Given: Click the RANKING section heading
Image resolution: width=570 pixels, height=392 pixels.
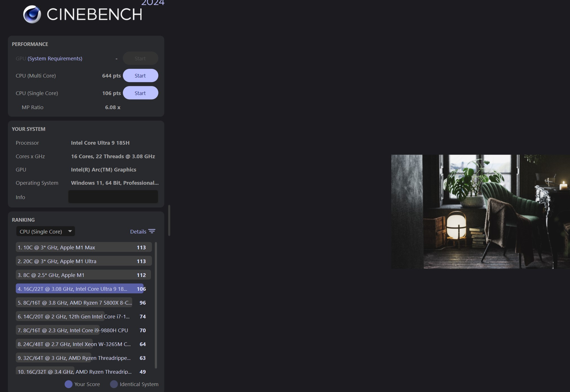Looking at the screenshot, I should (x=23, y=220).
